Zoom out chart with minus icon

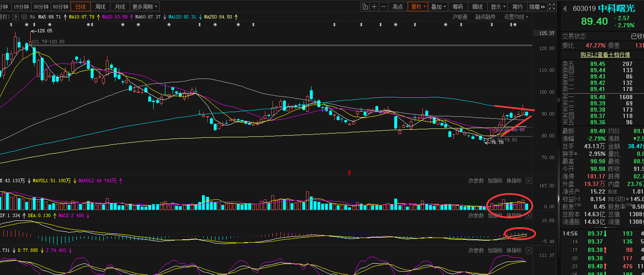[384, 7]
